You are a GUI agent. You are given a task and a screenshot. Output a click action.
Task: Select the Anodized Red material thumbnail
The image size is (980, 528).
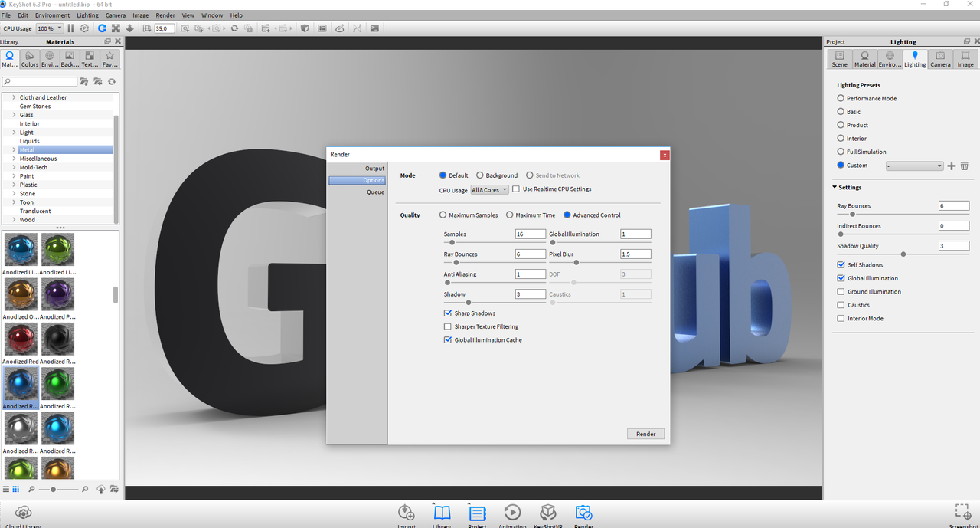click(21, 339)
